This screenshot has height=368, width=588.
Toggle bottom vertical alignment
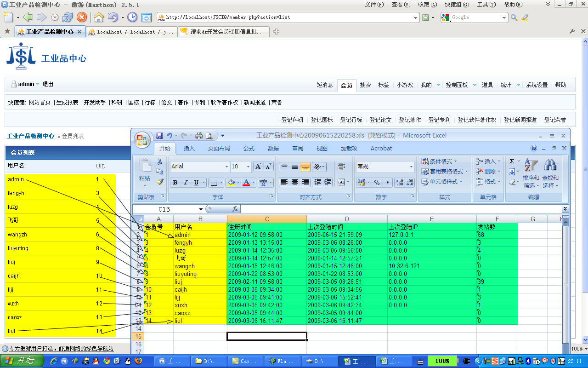tap(305, 167)
